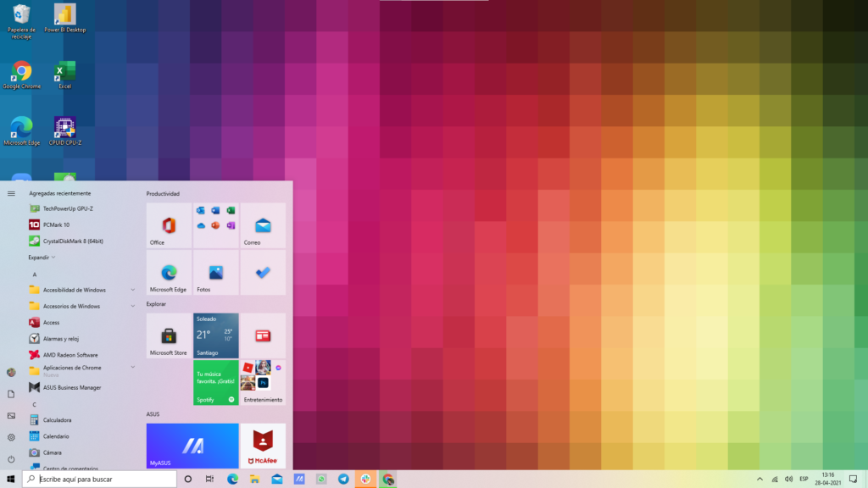The height and width of the screenshot is (488, 868).
Task: Open Calculadora from the app list
Action: (57, 419)
